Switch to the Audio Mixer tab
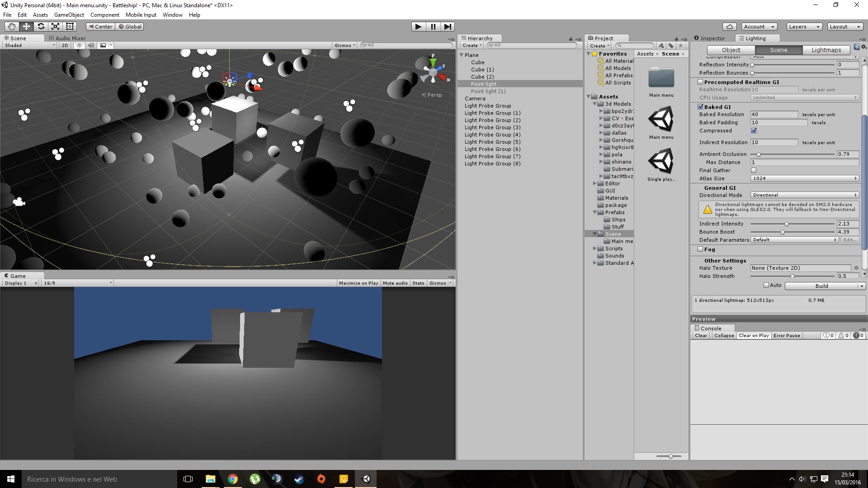The height and width of the screenshot is (488, 868). point(67,38)
